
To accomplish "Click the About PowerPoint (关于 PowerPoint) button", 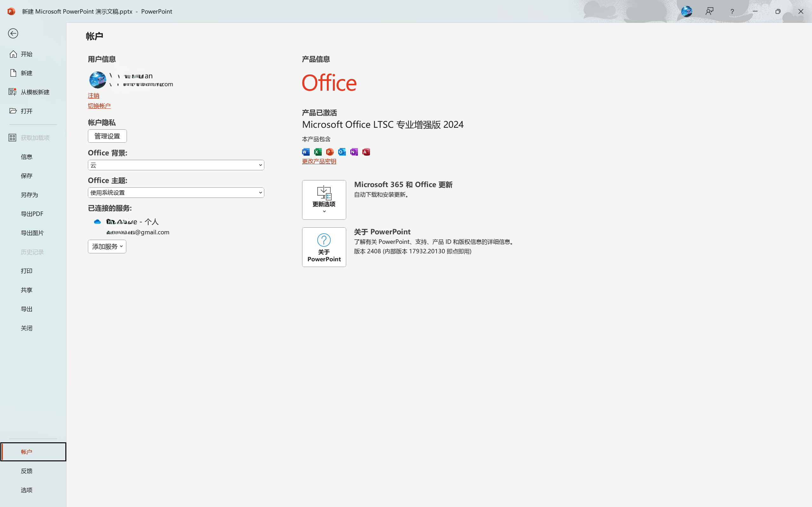I will 324,247.
